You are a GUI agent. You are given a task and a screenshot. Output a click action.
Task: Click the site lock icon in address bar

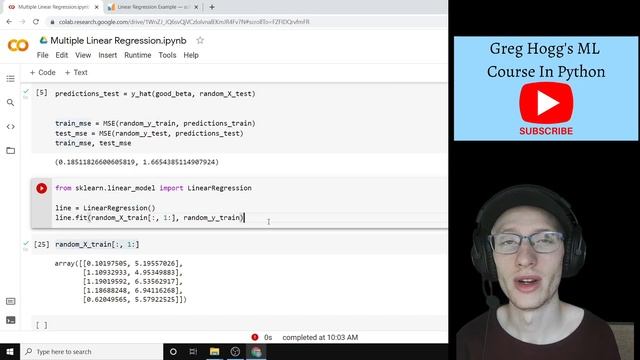click(x=52, y=22)
